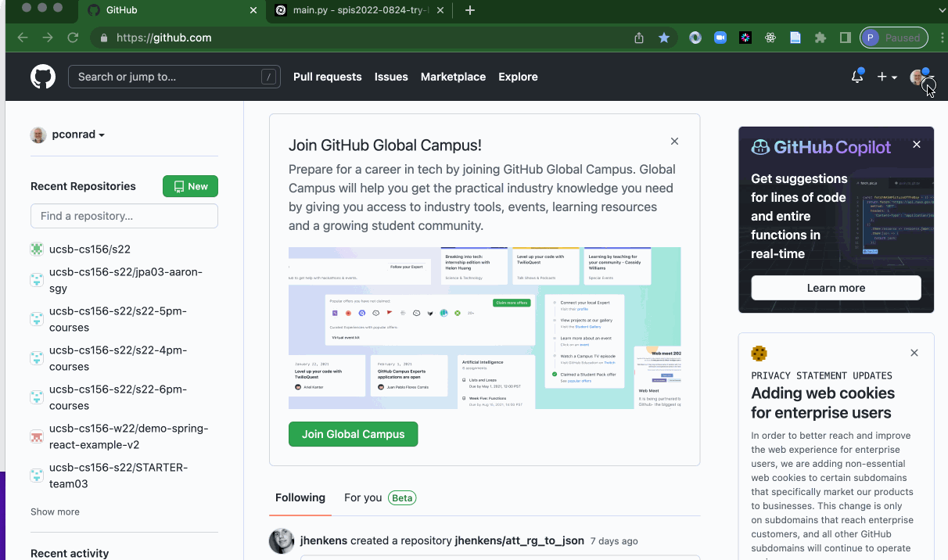Switch to the For you Beta tab
Viewport: 948px width, 560px height.
click(379, 497)
